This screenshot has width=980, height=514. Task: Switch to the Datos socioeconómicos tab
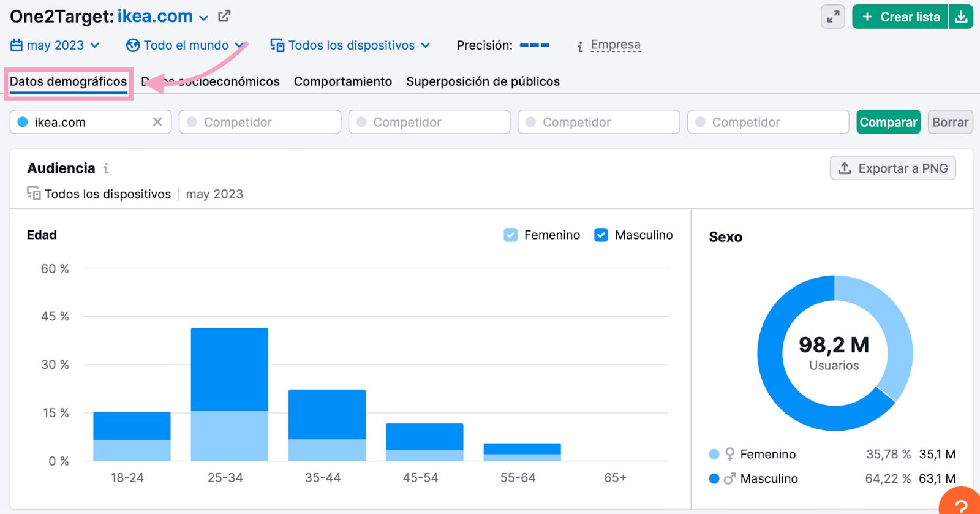coord(210,81)
